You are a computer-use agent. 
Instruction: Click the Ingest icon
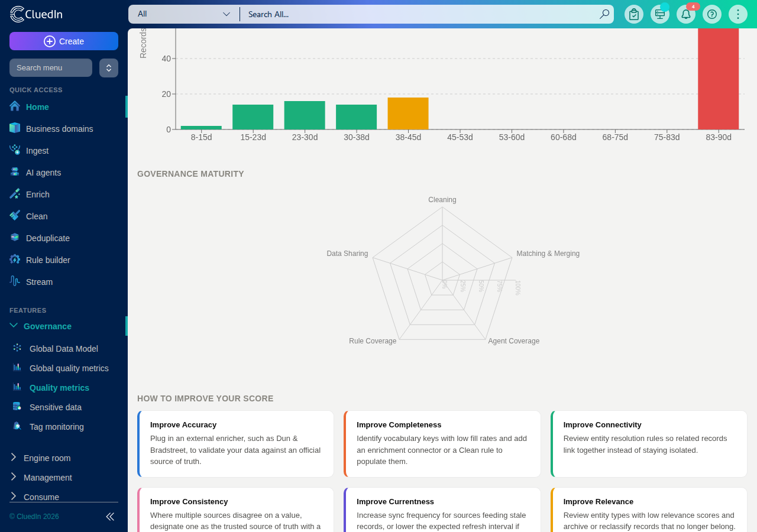[15, 150]
